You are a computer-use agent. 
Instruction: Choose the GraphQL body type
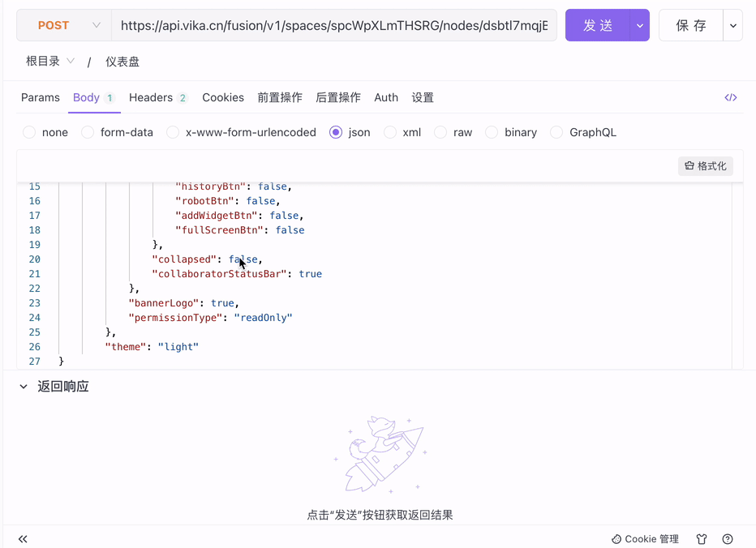coord(556,132)
